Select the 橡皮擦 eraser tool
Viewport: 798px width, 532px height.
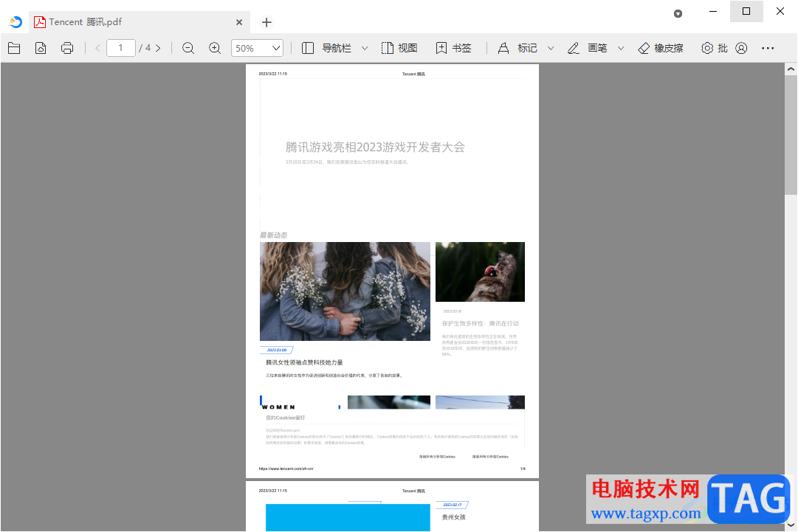tap(661, 48)
